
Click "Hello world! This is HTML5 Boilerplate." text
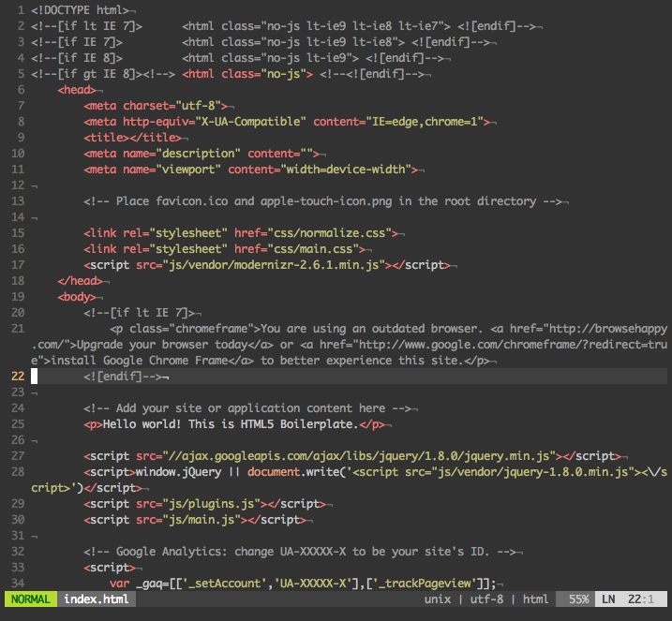point(231,424)
